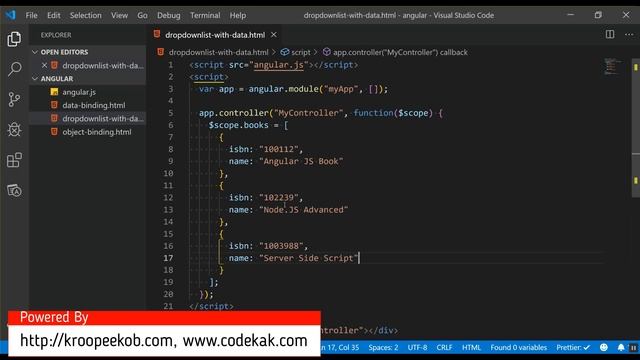This screenshot has height=360, width=640.
Task: Click $scope.books on line 6
Action: click(x=238, y=125)
